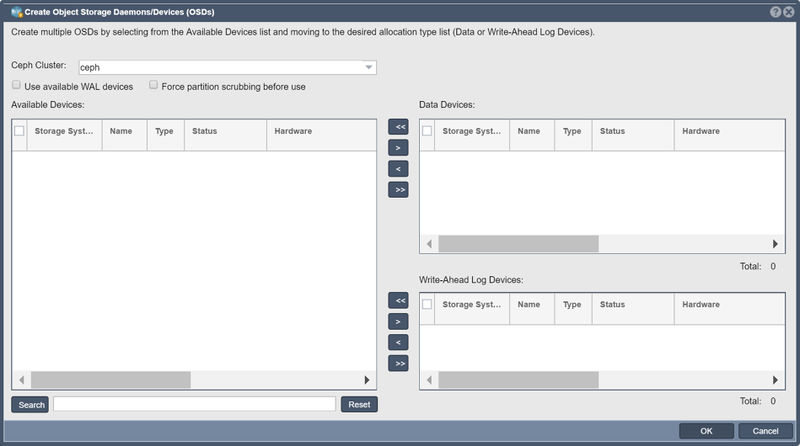Click the search text field
The width and height of the screenshot is (800, 446).
coord(194,404)
